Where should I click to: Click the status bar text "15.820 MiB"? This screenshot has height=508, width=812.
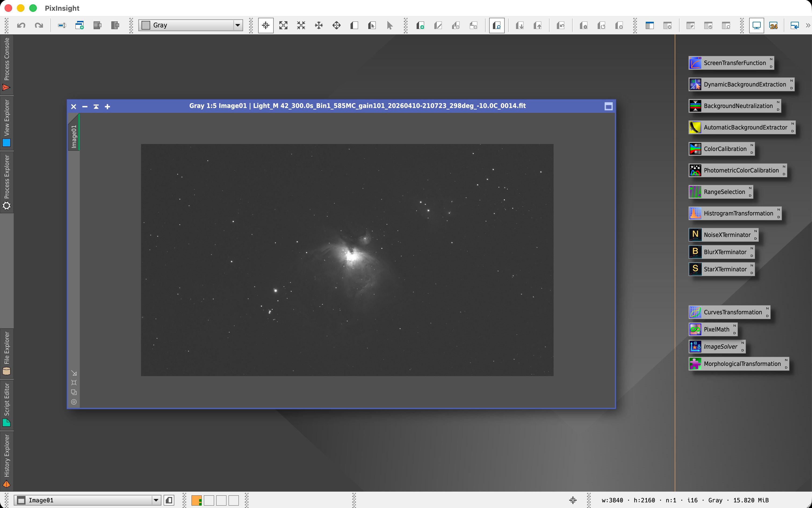pos(751,500)
